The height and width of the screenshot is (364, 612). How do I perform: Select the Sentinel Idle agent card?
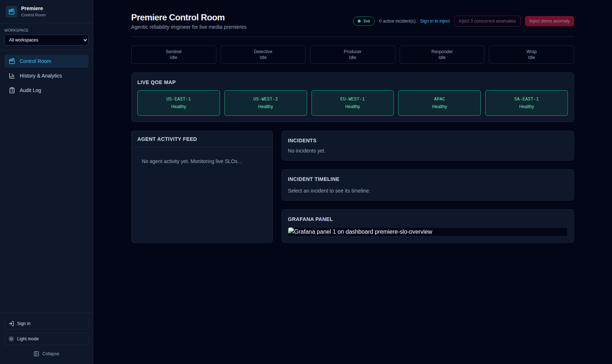point(173,55)
